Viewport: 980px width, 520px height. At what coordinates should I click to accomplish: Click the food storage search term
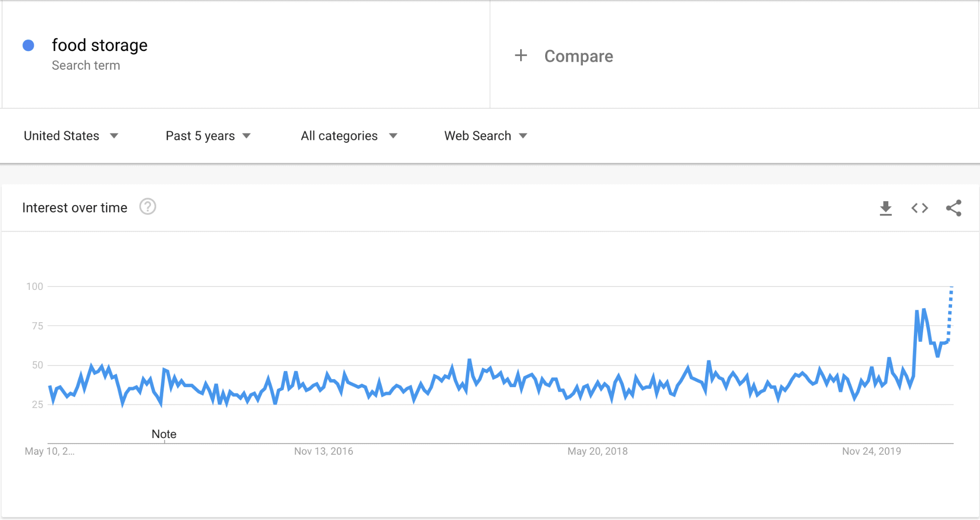(x=100, y=45)
